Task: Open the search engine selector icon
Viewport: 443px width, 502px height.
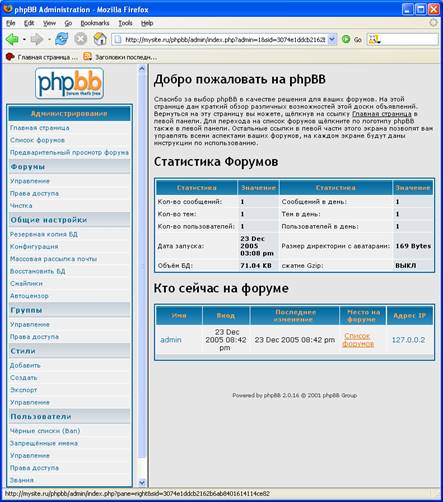Action: tap(374, 40)
